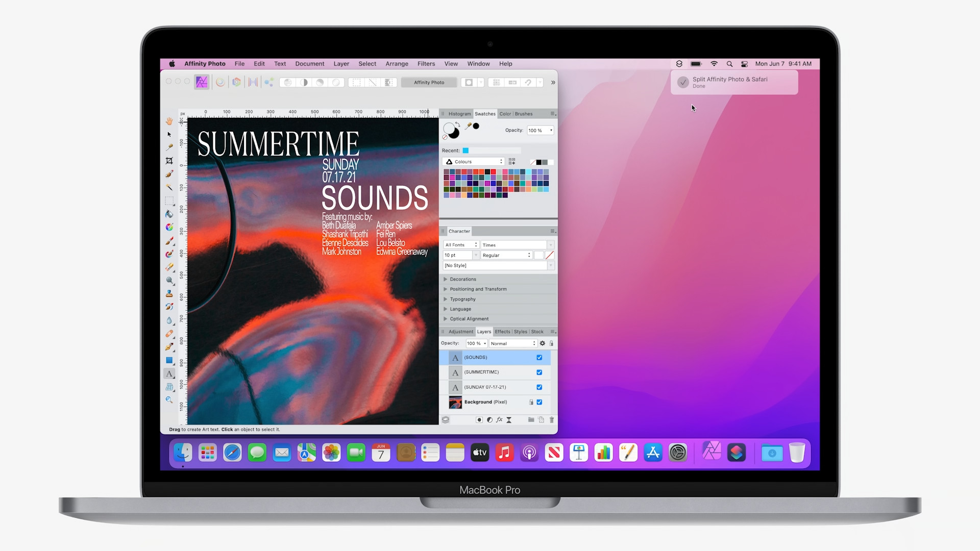This screenshot has width=980, height=551.
Task: Activate the Artistic Text tool
Action: pyautogui.click(x=169, y=373)
